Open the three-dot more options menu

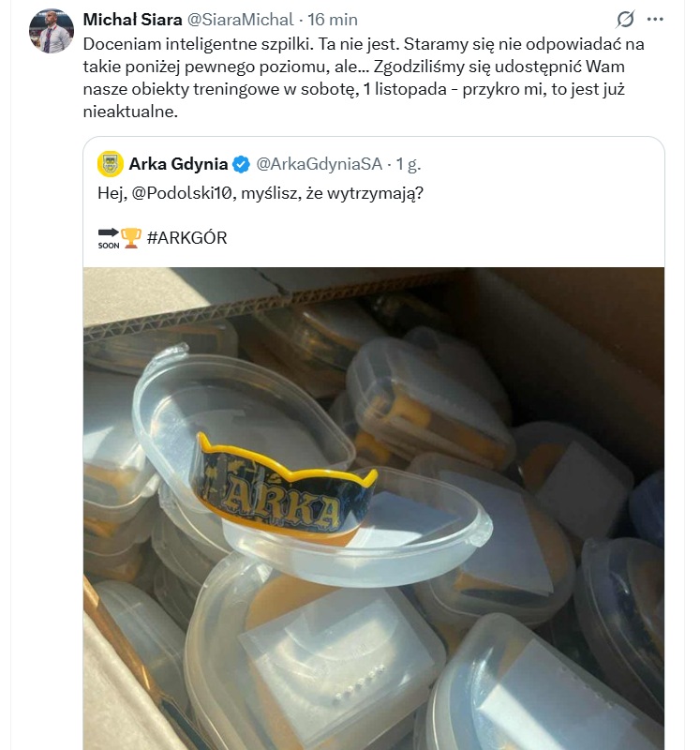coord(655,19)
